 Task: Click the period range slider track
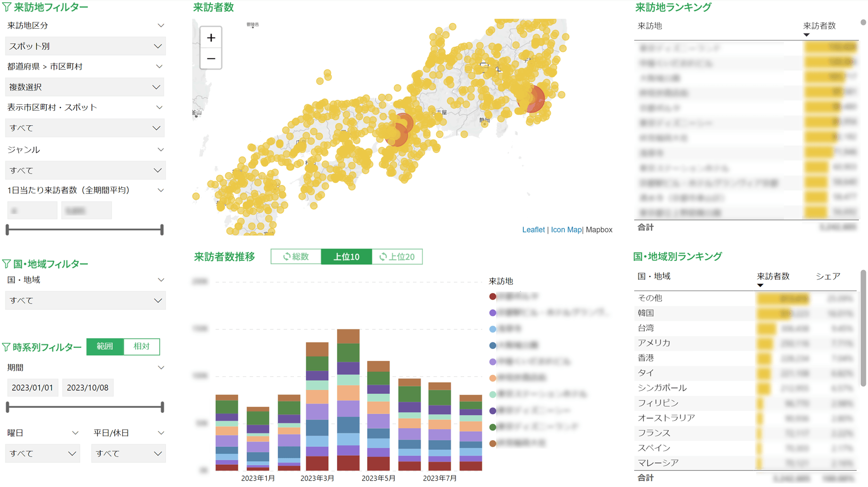click(x=85, y=407)
